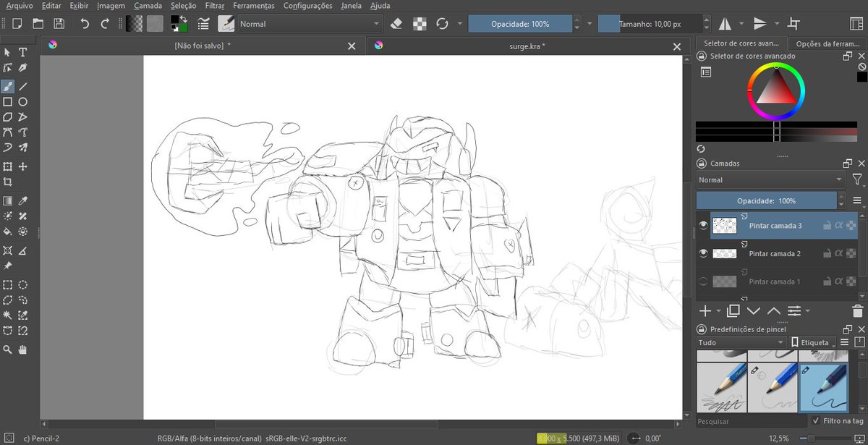This screenshot has height=445, width=868.
Task: Select the Elliptical Selection tool
Action: (x=23, y=284)
